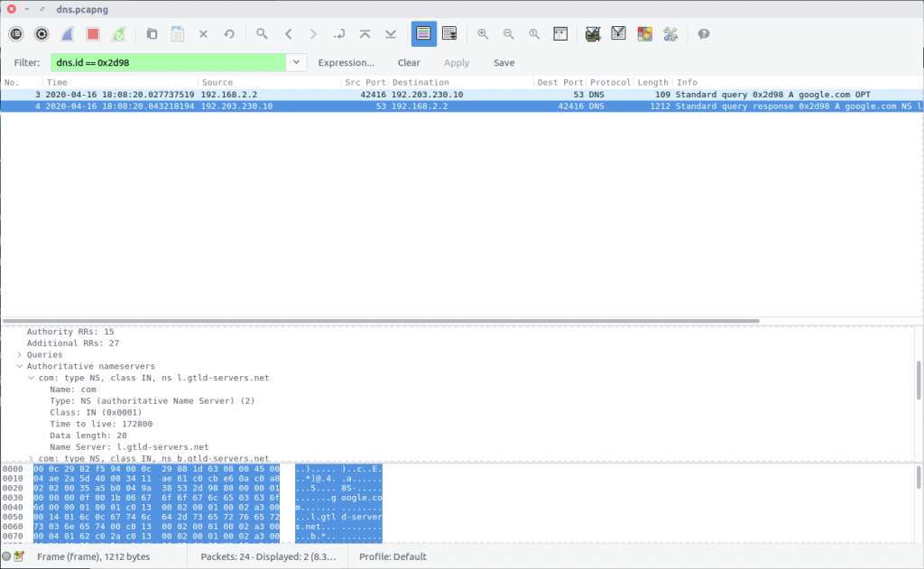
Task: Edit display filters
Action: click(x=618, y=34)
